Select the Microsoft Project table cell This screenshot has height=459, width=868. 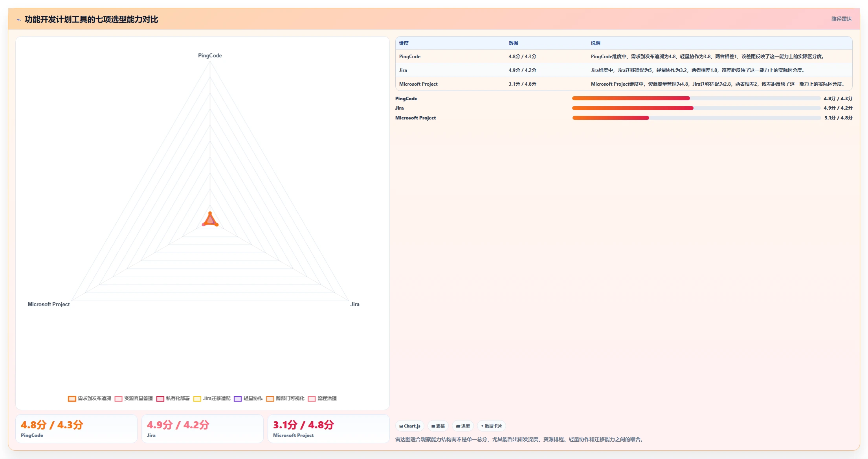point(418,84)
